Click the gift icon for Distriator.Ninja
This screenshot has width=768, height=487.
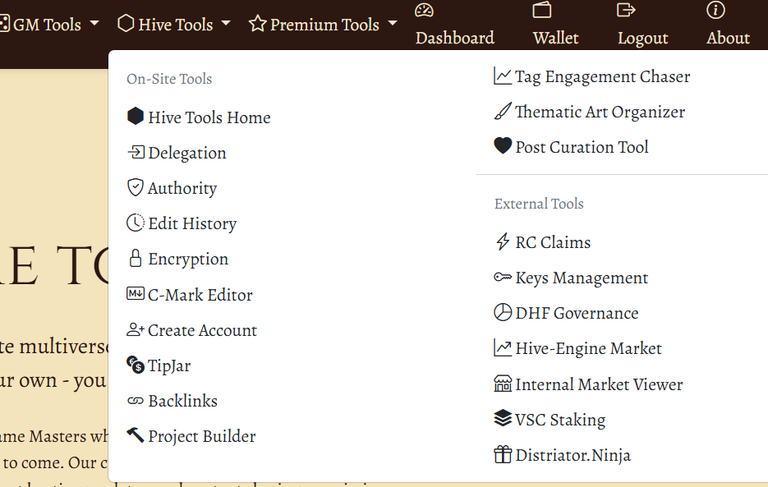(x=503, y=454)
